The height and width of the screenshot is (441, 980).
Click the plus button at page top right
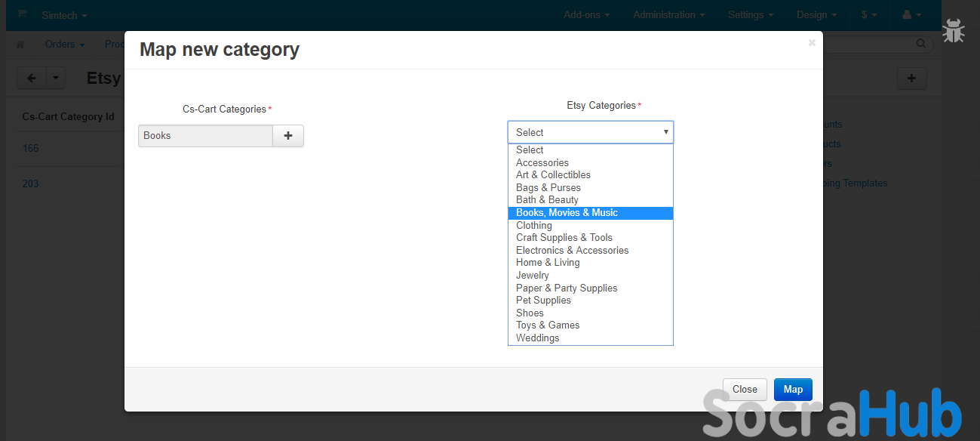tap(911, 79)
